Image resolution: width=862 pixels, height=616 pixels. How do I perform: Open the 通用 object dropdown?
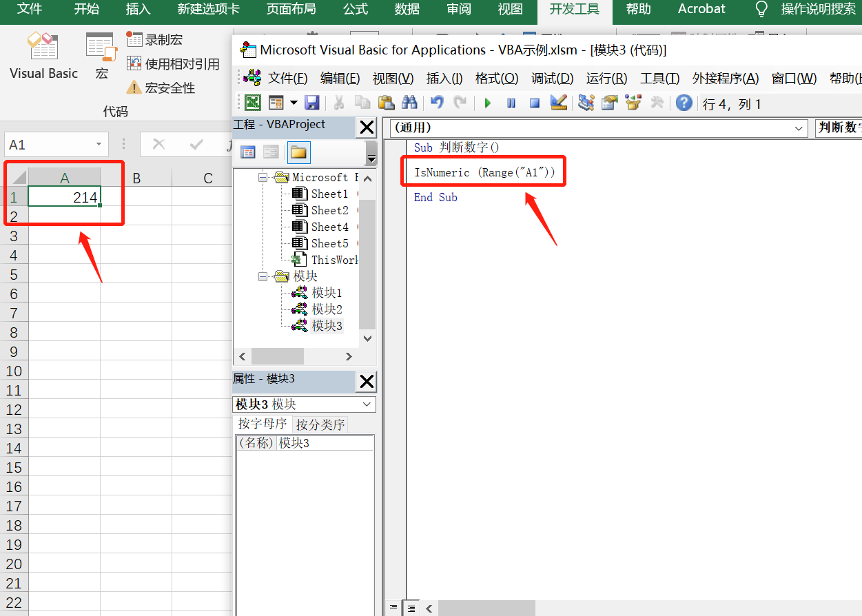[799, 128]
